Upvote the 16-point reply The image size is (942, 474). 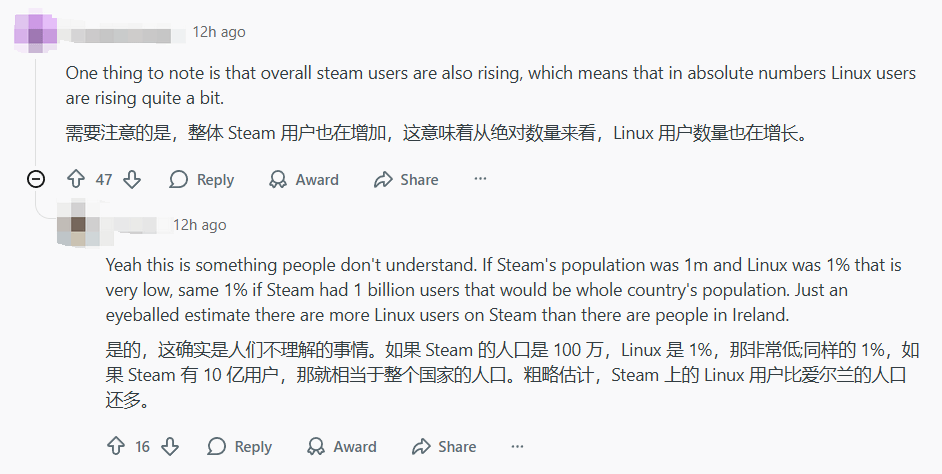115,446
